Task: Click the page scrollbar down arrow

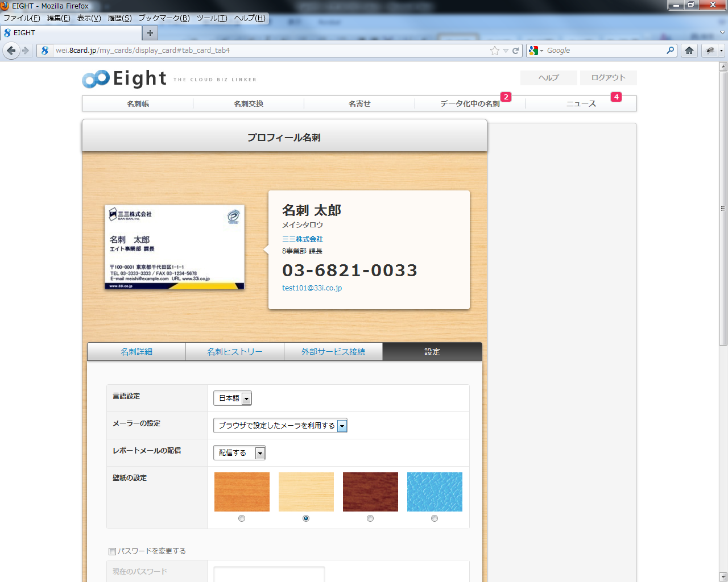Action: tap(723, 577)
